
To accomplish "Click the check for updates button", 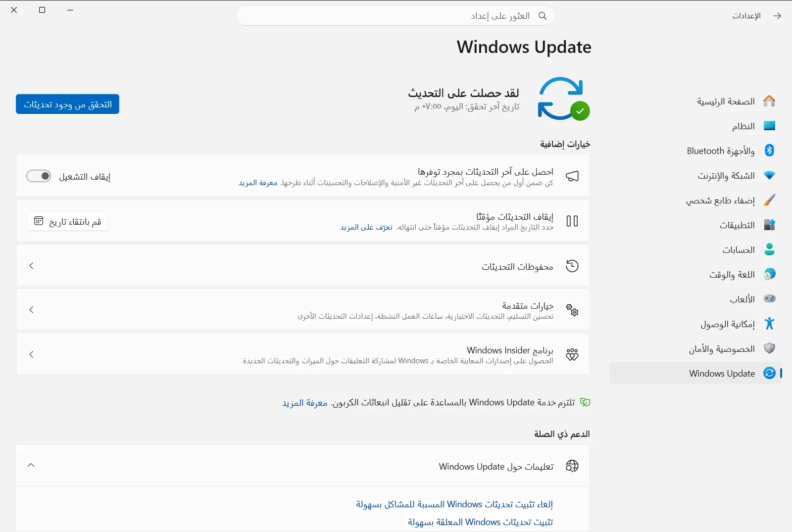I will 68,104.
